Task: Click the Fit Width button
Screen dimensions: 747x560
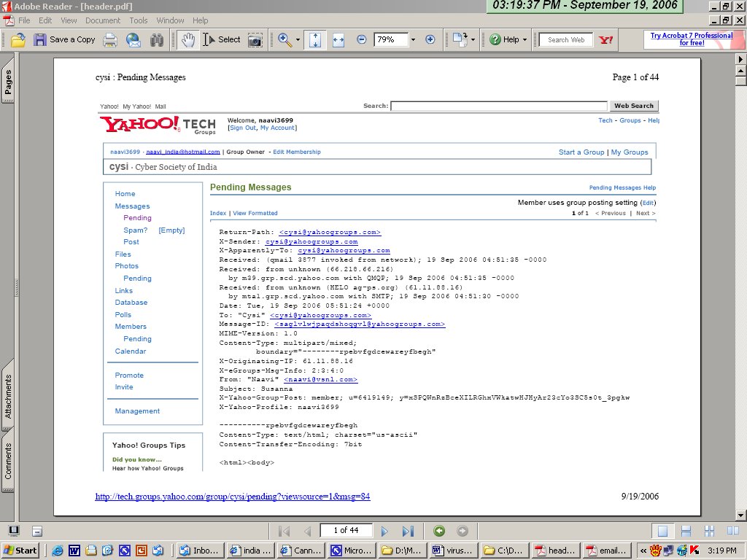Action: [x=338, y=40]
